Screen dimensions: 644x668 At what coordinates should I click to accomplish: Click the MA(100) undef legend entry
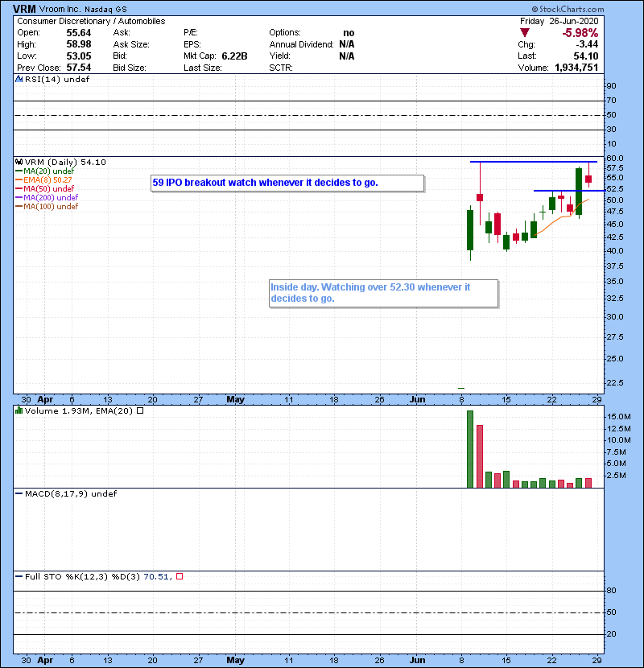47,206
